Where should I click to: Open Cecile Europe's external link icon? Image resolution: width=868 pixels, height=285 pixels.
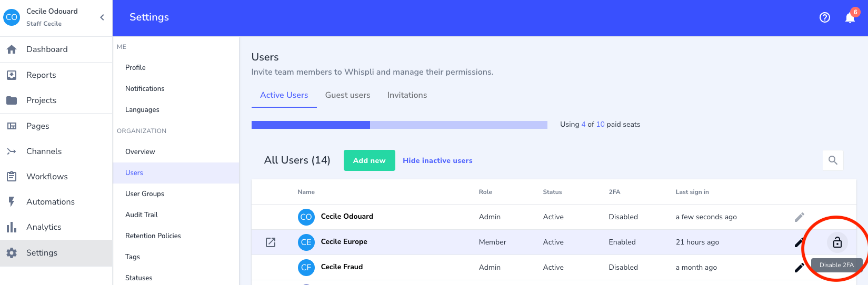[271, 242]
